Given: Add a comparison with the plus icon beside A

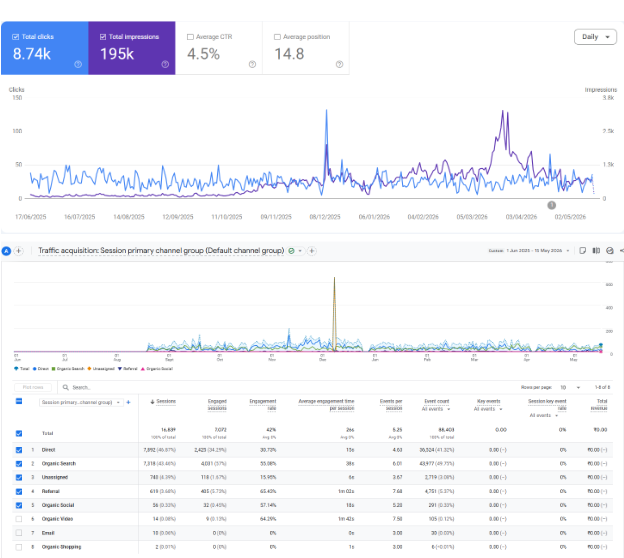Looking at the screenshot, I should 18,251.
